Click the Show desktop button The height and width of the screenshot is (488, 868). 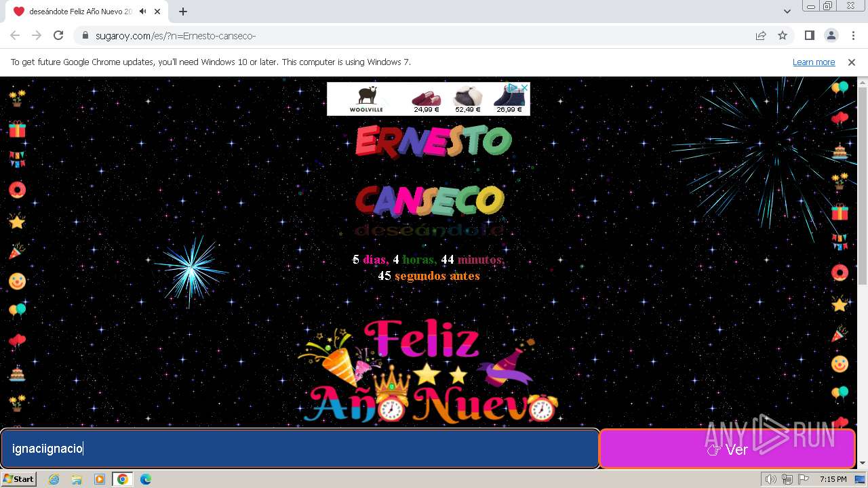pyautogui.click(x=861, y=479)
